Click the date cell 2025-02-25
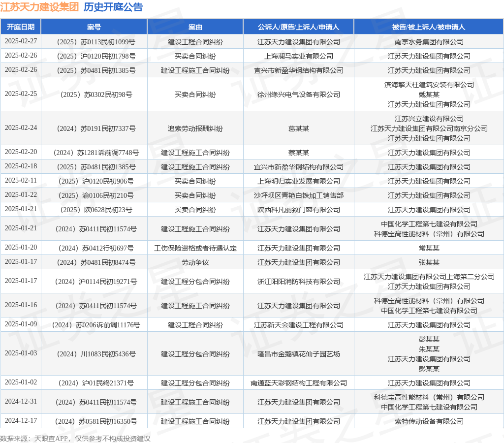 pos(21,94)
